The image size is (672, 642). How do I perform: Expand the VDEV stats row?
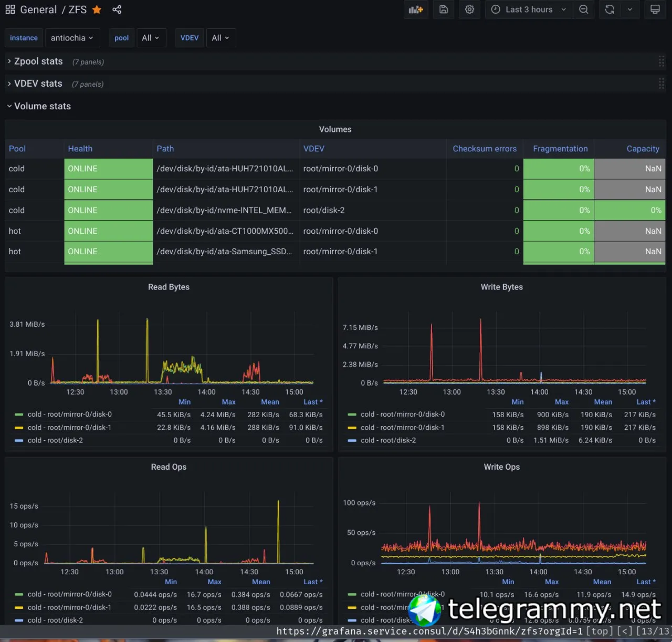tap(38, 84)
